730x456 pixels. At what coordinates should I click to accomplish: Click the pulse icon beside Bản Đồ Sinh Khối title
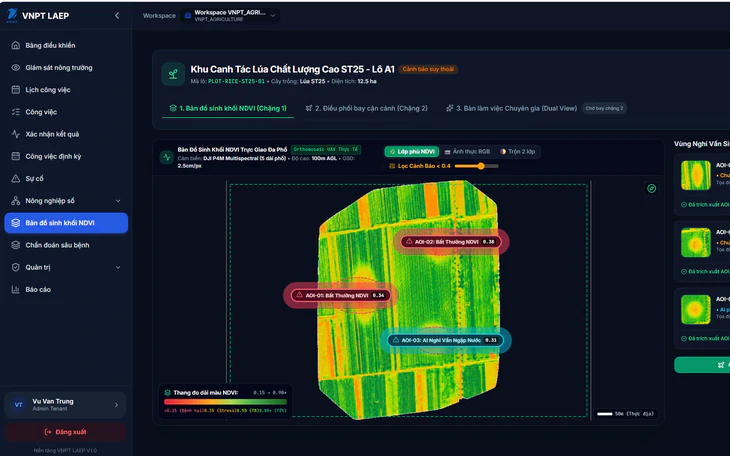(166, 157)
